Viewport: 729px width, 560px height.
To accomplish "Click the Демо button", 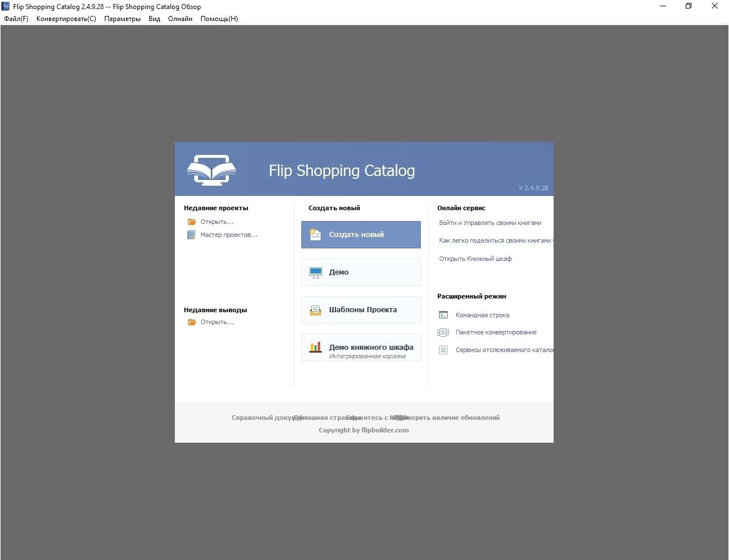I will 361,272.
